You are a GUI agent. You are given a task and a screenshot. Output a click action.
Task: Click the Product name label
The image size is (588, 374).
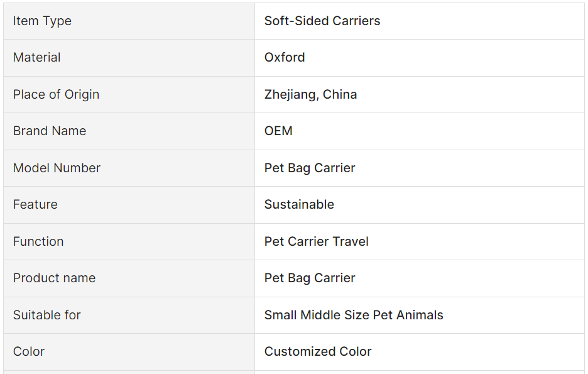click(55, 278)
